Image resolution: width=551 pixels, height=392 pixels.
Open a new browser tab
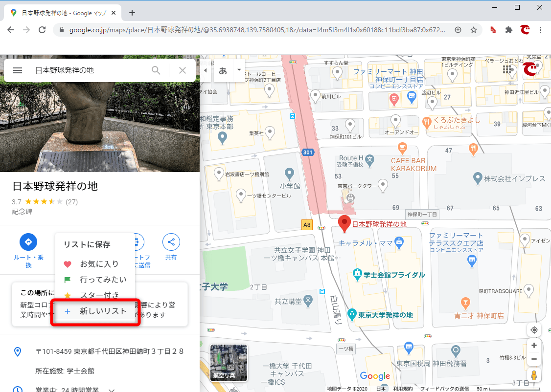[132, 13]
